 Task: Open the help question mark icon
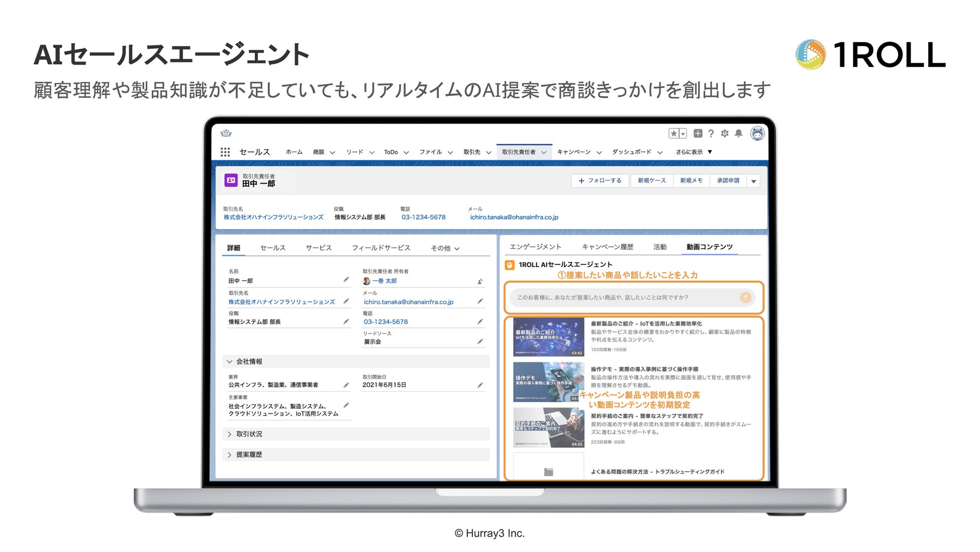tap(711, 133)
